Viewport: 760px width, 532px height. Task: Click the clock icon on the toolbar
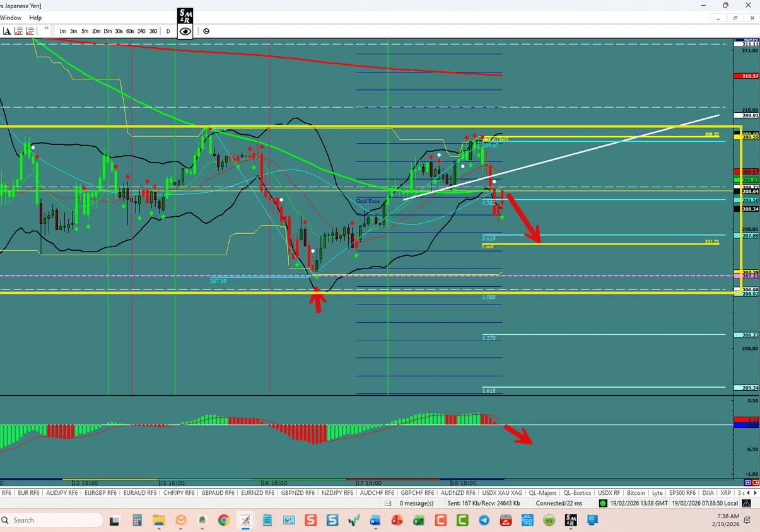(206, 31)
